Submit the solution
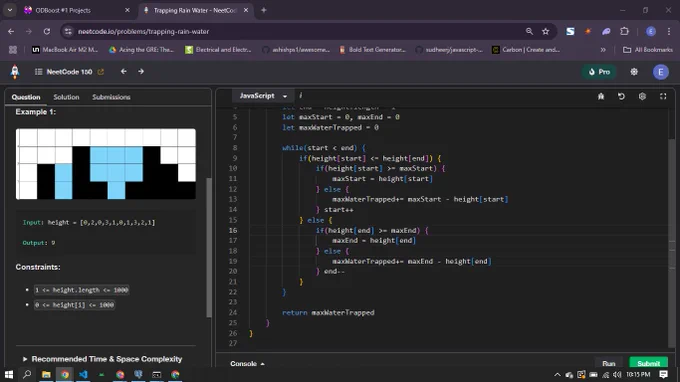 click(x=648, y=363)
